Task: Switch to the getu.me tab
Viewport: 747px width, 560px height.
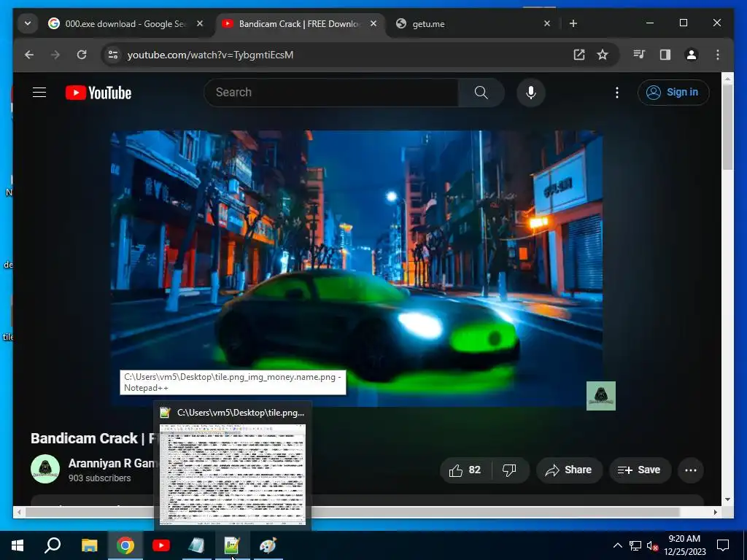Action: pos(472,24)
